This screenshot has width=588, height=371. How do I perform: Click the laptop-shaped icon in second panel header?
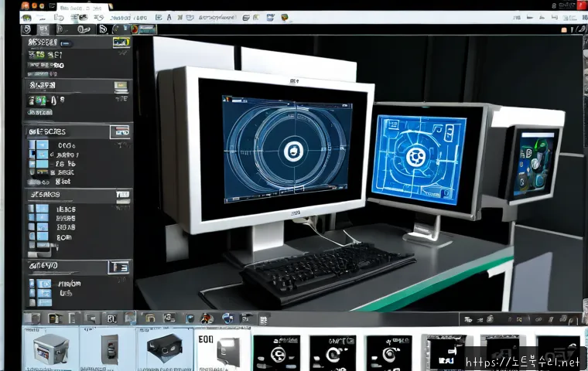[121, 87]
